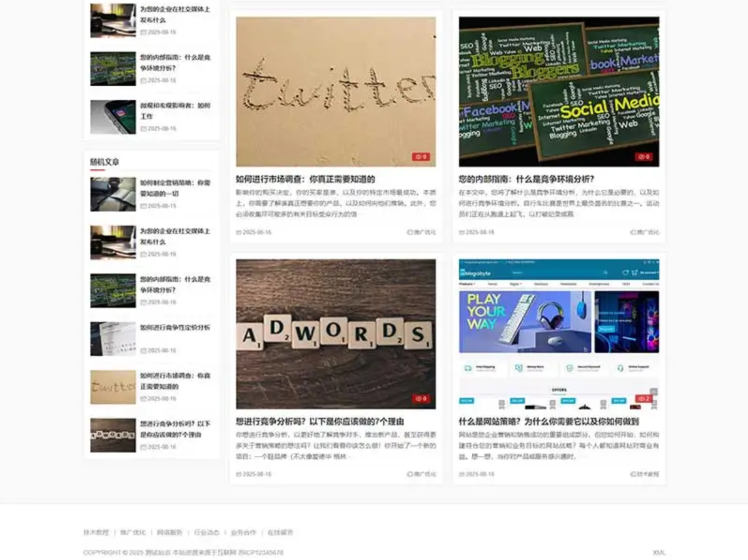Click the Twitter sand writing featured image

click(x=336, y=91)
